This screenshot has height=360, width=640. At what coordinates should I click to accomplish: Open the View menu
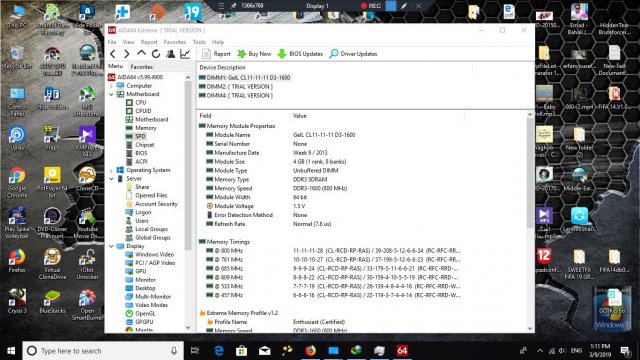point(128,42)
